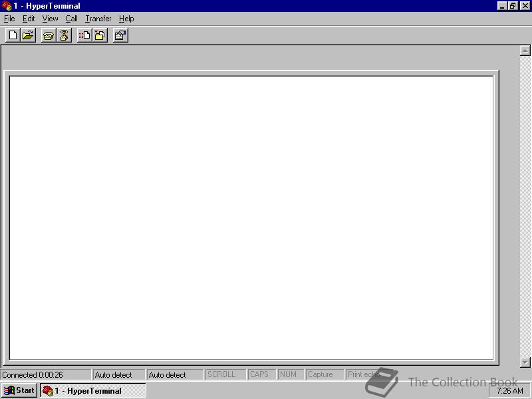This screenshot has width=532, height=399.
Task: Click the second Auto detect status field
Action: [175, 374]
